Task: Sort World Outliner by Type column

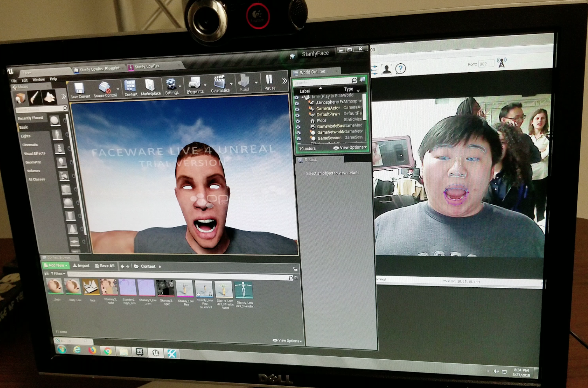Action: point(349,89)
